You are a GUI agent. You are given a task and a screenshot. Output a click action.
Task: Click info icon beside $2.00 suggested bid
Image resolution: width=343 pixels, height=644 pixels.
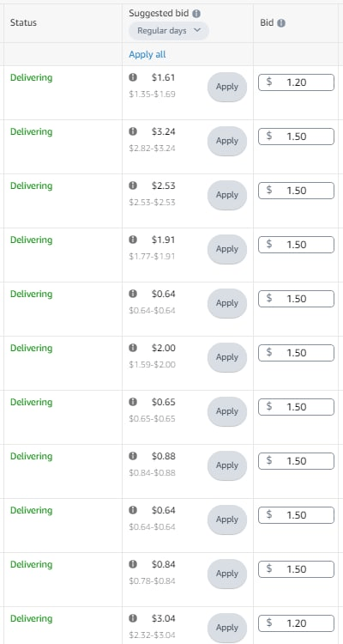133,348
